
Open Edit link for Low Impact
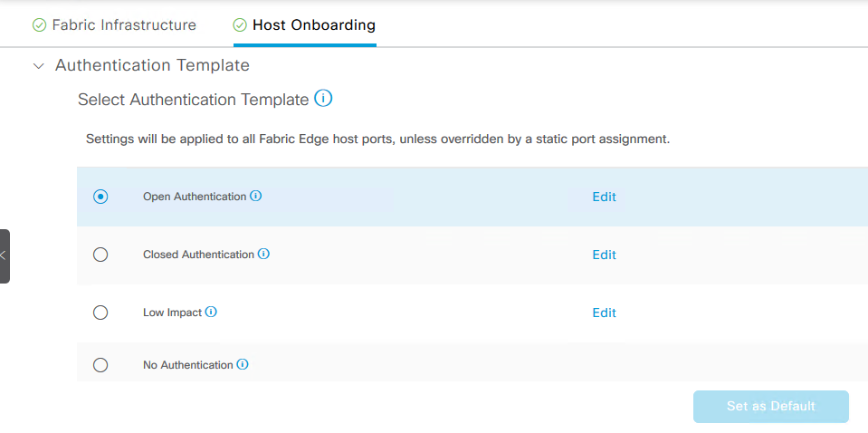pyautogui.click(x=604, y=313)
